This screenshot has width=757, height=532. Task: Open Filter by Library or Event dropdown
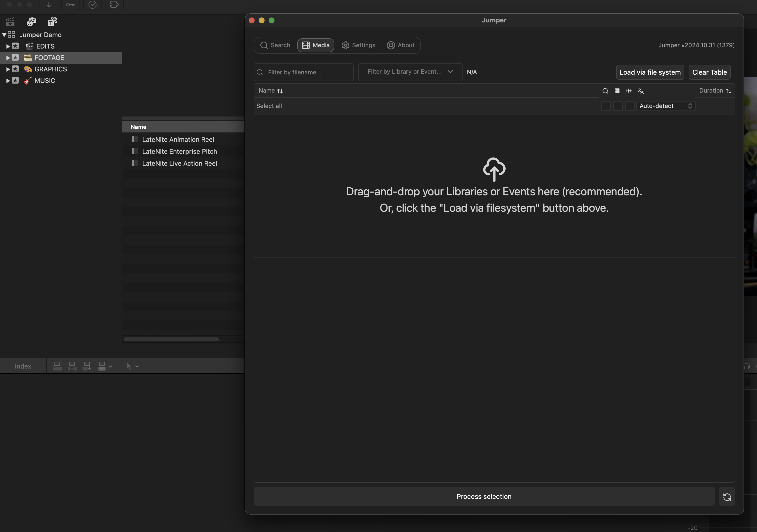(x=410, y=72)
